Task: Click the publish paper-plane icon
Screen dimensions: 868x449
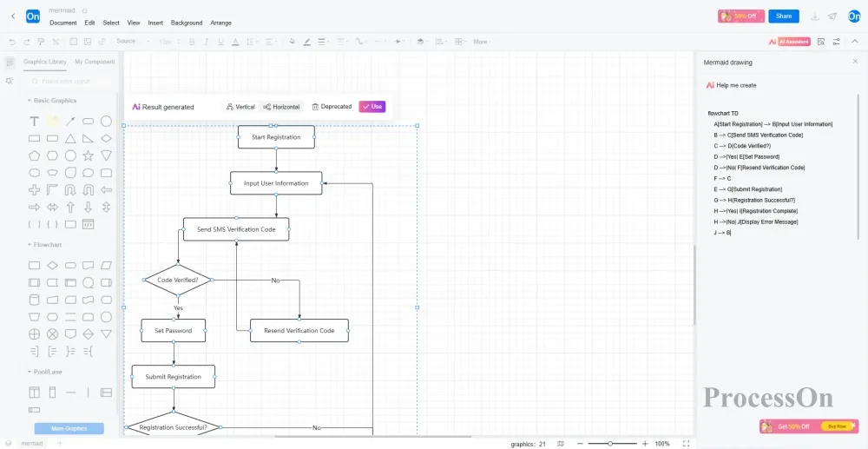Action: [x=832, y=16]
